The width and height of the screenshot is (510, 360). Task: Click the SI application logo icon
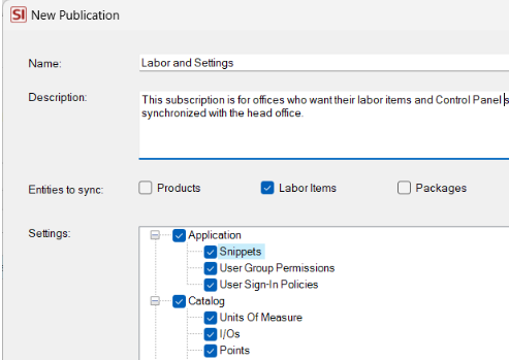coord(18,15)
